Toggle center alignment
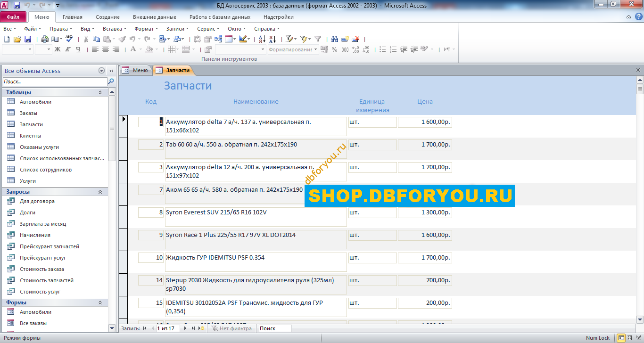The image size is (644, 343). coord(105,49)
